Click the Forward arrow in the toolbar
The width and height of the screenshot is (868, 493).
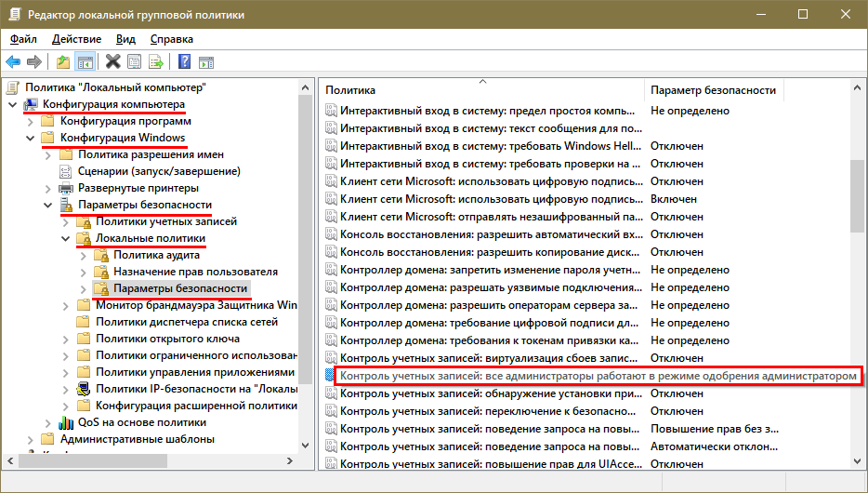pyautogui.click(x=34, y=62)
